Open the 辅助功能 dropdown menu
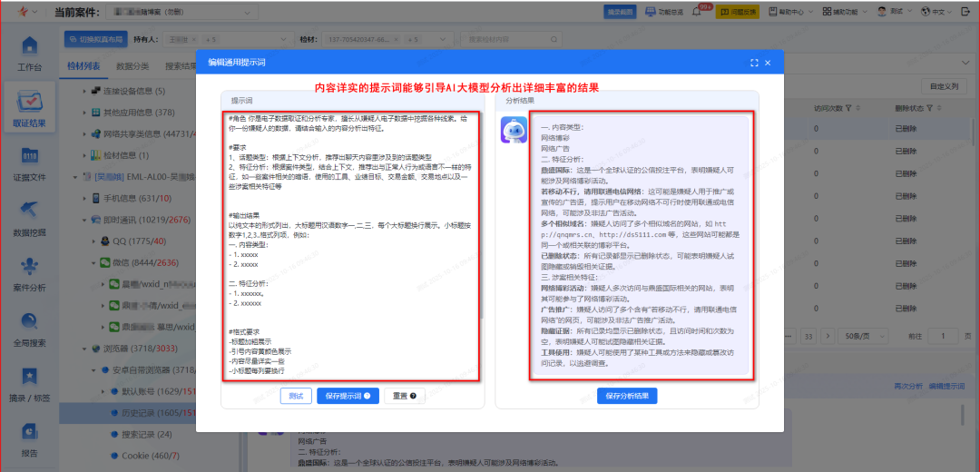 click(x=845, y=12)
